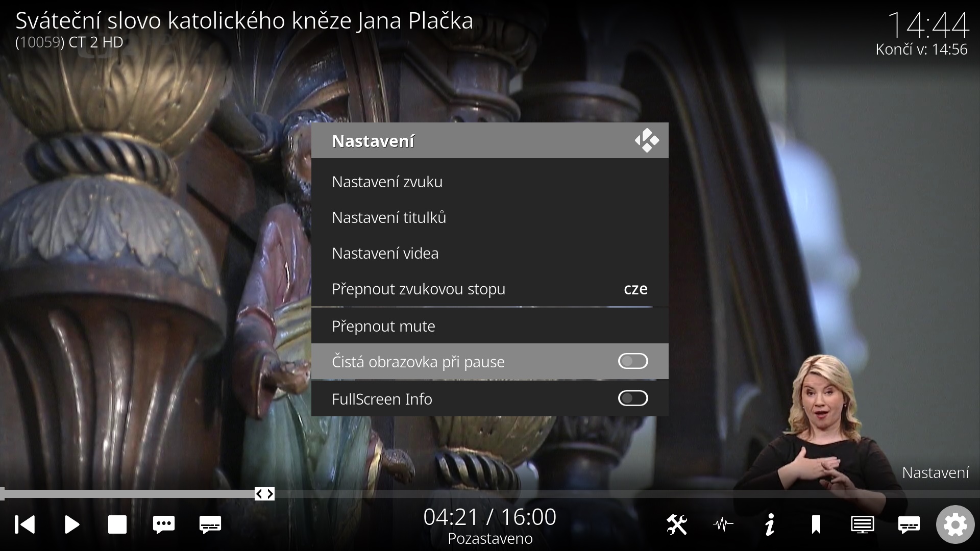Click subtitle icon next to gear
980x551 pixels.
point(909,524)
